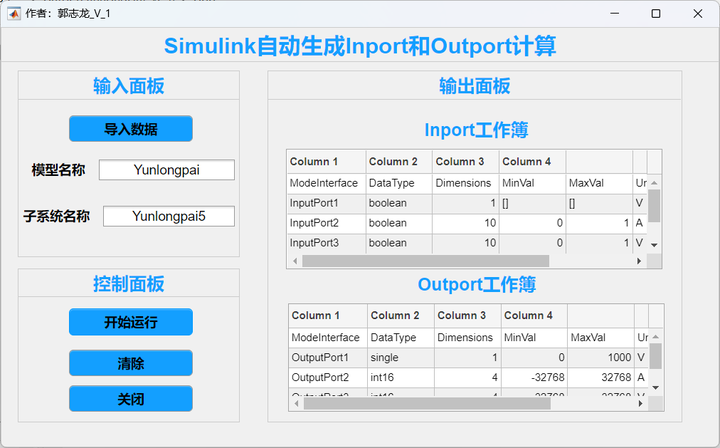Select -32768 cell in OutputPort2 row

(534, 377)
